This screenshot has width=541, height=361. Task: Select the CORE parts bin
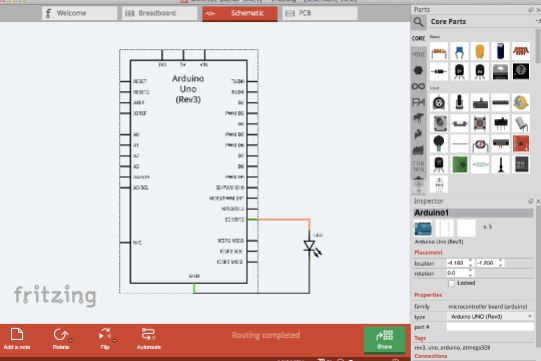(x=418, y=38)
